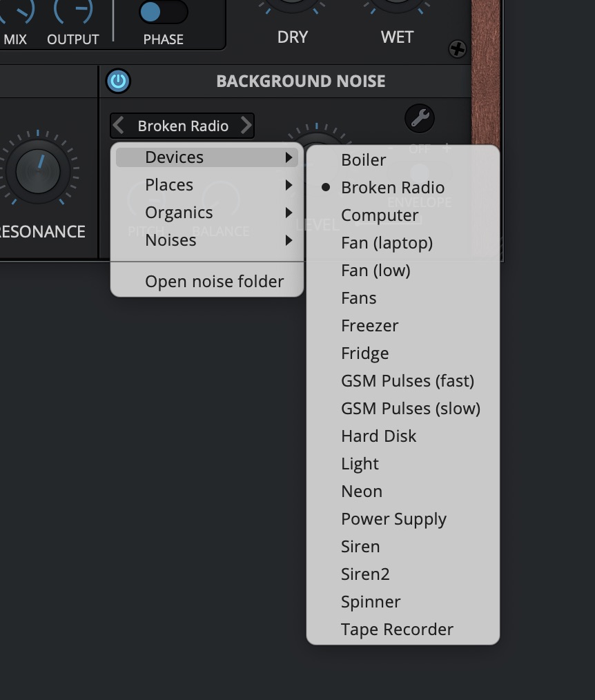Image resolution: width=595 pixels, height=700 pixels.
Task: Adjust the Resonance knob
Action: coord(38,171)
